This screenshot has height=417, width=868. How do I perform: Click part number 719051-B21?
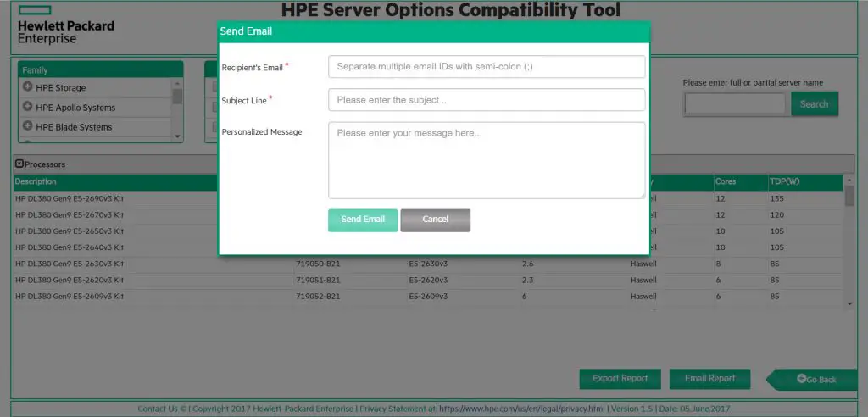319,281
